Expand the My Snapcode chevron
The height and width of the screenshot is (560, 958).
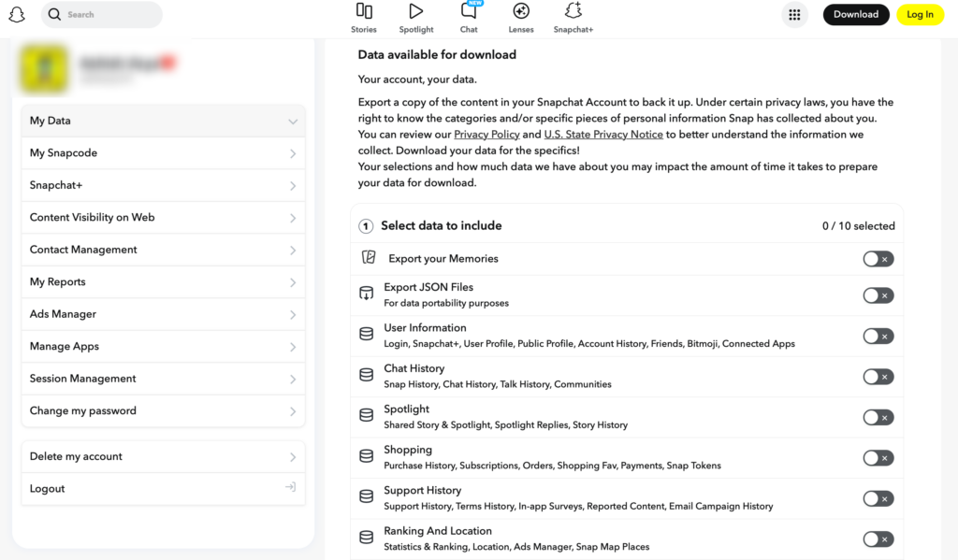293,154
